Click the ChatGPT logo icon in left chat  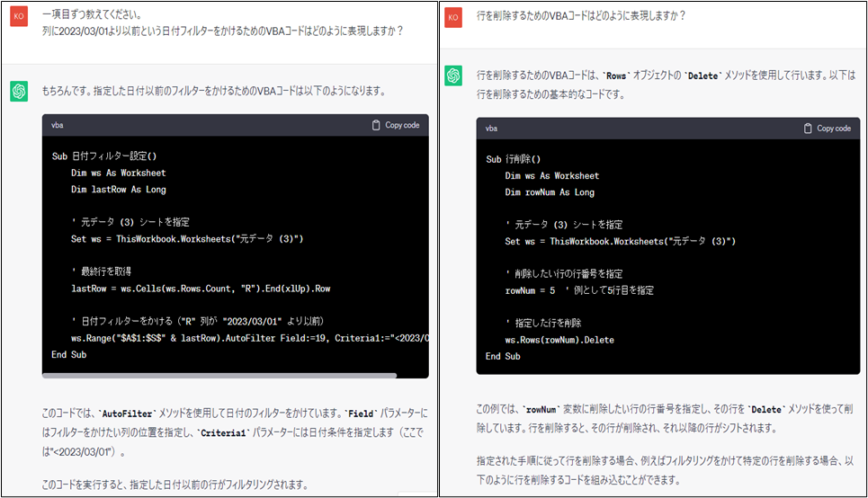coord(19,92)
